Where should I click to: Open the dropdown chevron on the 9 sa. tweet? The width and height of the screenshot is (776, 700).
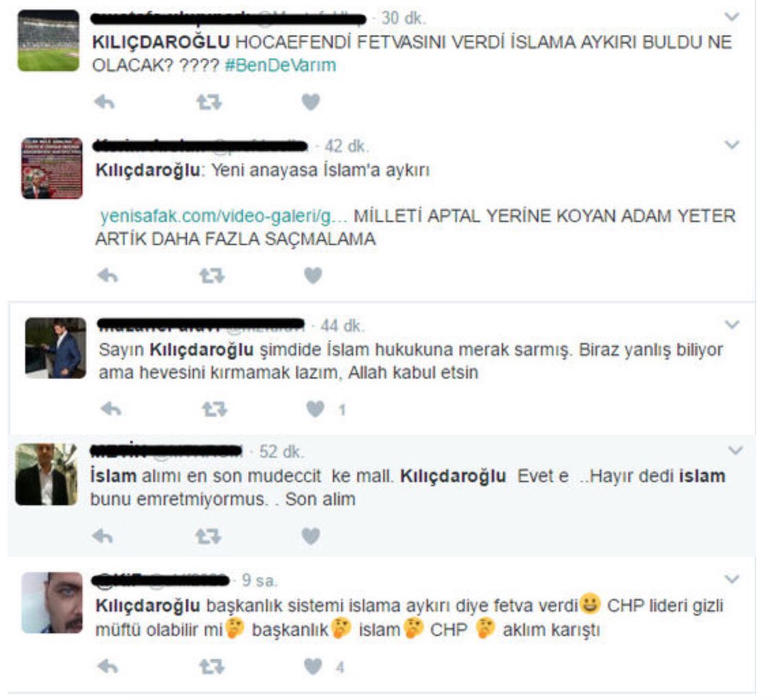coord(732,578)
